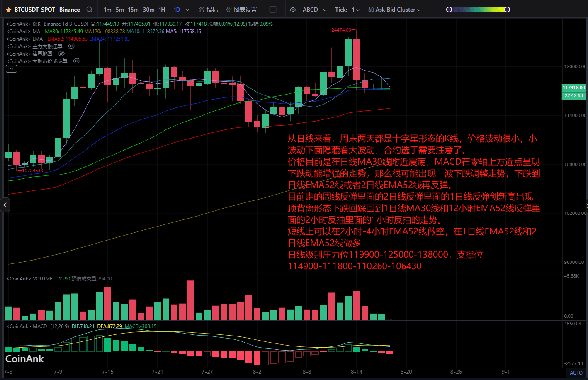Click the EMA52: 114905.53 value

[x=68, y=39]
